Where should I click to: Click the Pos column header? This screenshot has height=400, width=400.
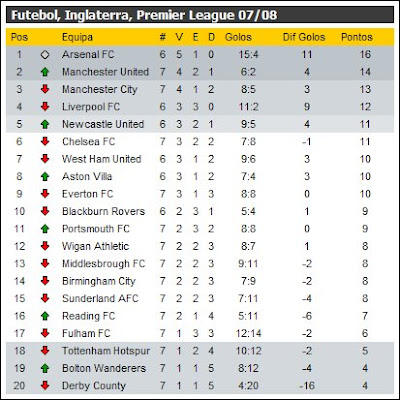click(x=19, y=37)
